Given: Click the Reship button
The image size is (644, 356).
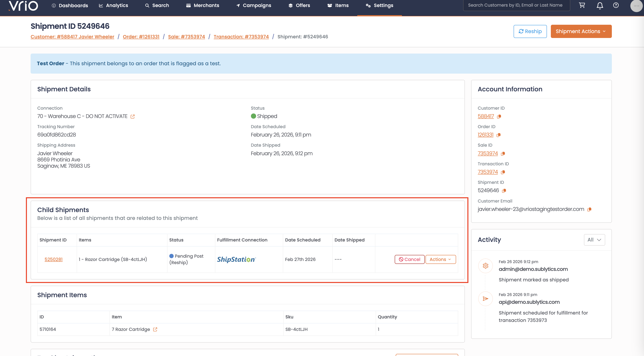Looking at the screenshot, I should pos(530,31).
